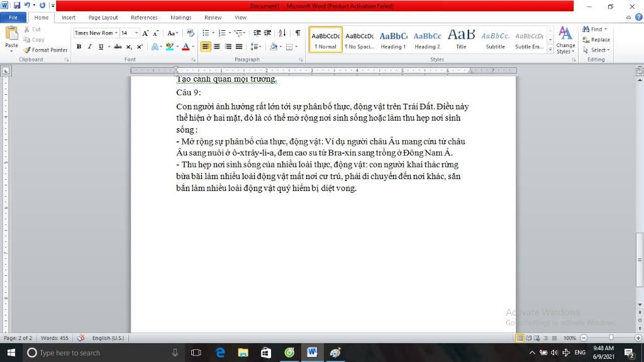Apply subscript formatting
The height and width of the screenshot is (362, 644).
pyautogui.click(x=129, y=47)
